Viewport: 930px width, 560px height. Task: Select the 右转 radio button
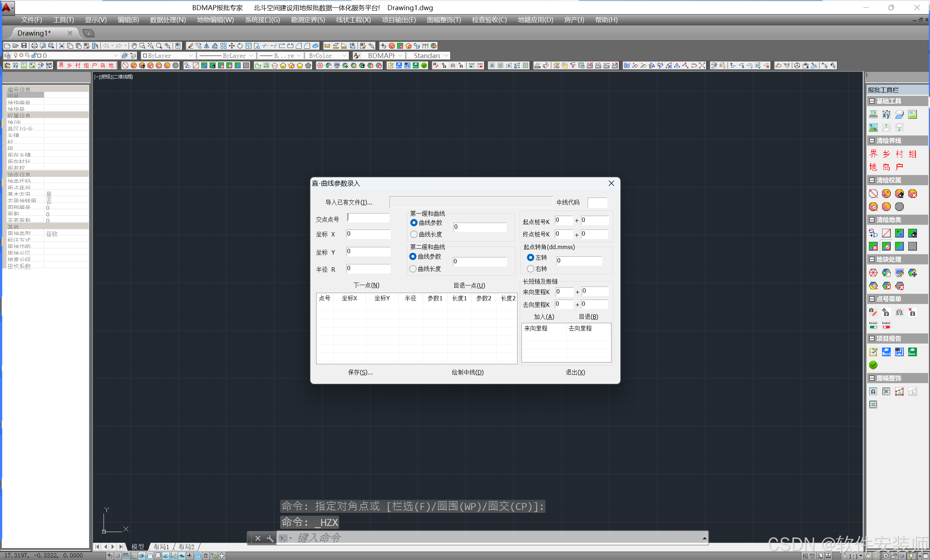[530, 269]
